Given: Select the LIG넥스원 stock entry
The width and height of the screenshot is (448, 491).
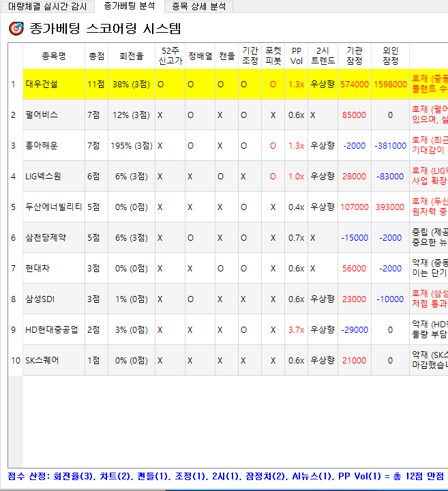Looking at the screenshot, I should 44,177.
